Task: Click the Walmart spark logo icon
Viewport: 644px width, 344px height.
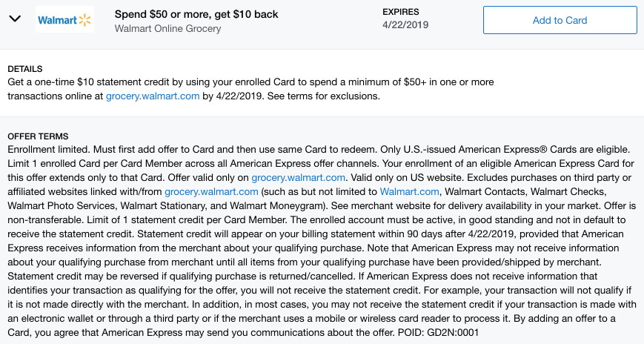Action: click(x=85, y=20)
